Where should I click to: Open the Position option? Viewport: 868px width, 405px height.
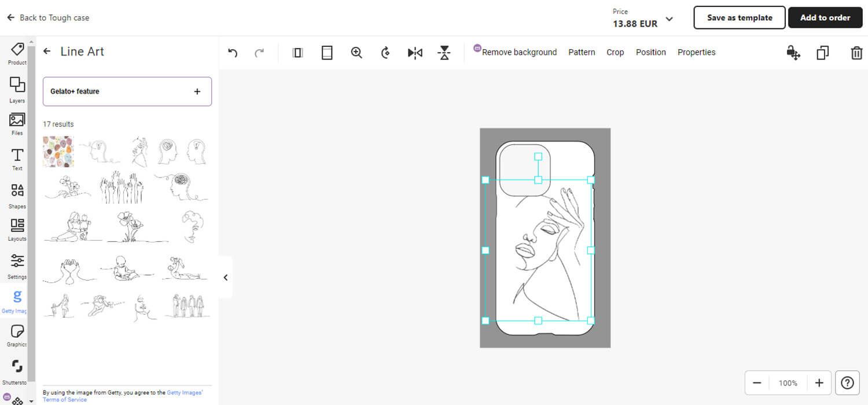coord(650,52)
